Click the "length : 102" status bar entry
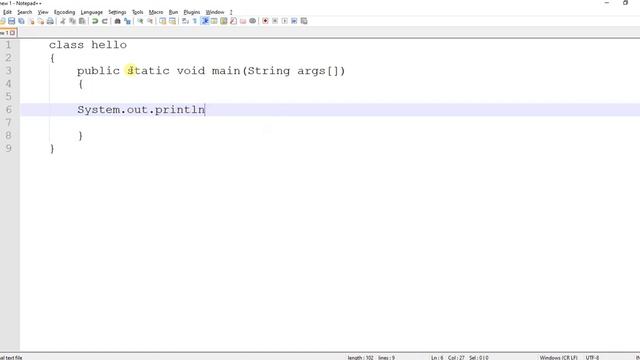This screenshot has width=640, height=360. pos(360,358)
